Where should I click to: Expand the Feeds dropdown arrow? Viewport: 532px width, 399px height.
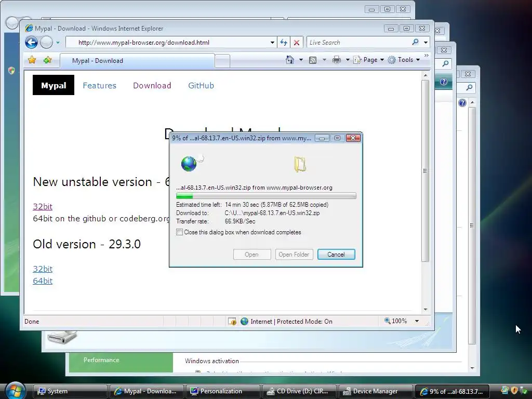tap(324, 60)
